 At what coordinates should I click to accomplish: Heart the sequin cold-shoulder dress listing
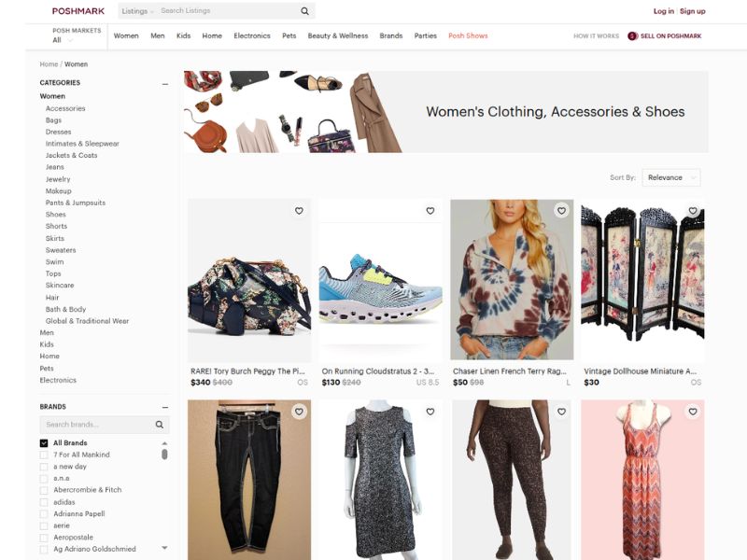[x=430, y=412]
